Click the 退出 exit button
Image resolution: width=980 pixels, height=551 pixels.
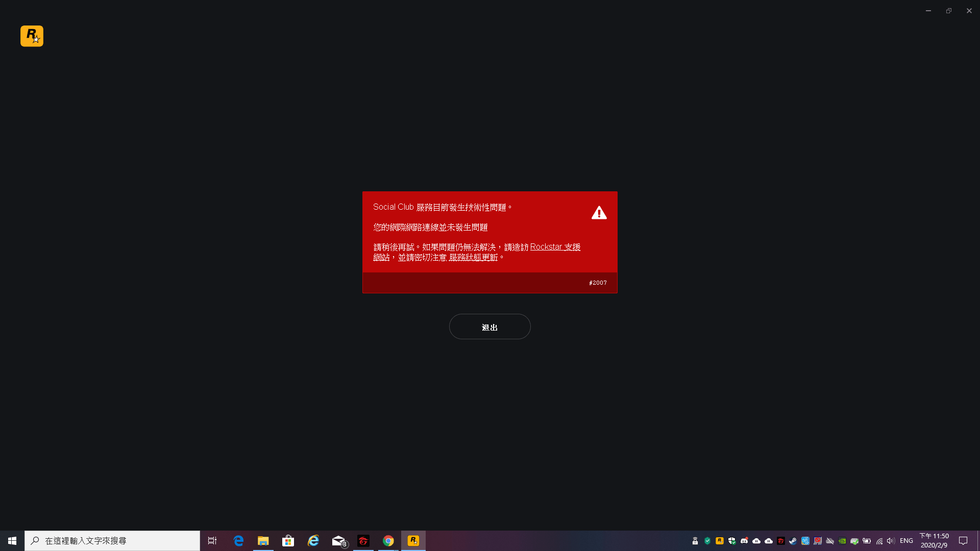click(x=489, y=327)
